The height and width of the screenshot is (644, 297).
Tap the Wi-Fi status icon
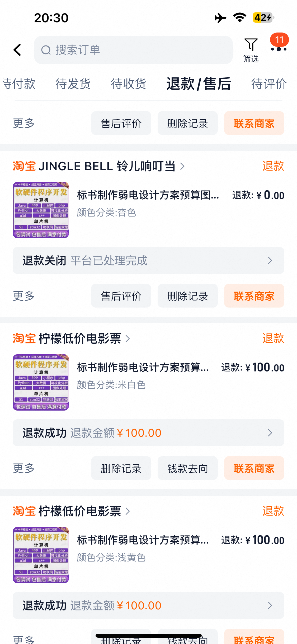click(240, 18)
